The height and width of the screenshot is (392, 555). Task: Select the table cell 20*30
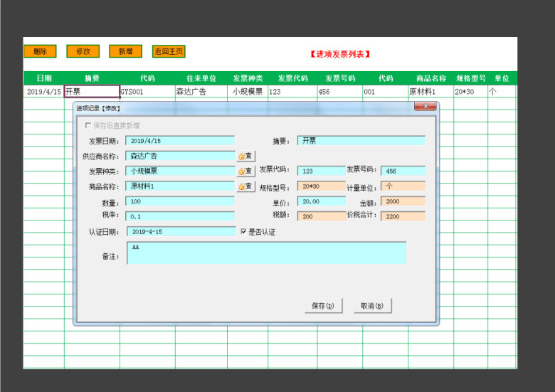471,92
